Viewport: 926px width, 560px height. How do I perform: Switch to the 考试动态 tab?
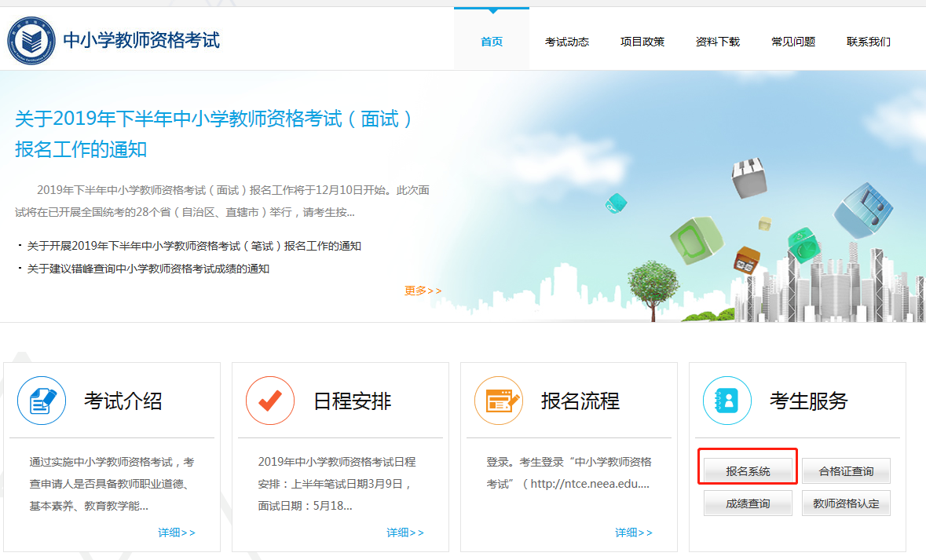pos(567,42)
